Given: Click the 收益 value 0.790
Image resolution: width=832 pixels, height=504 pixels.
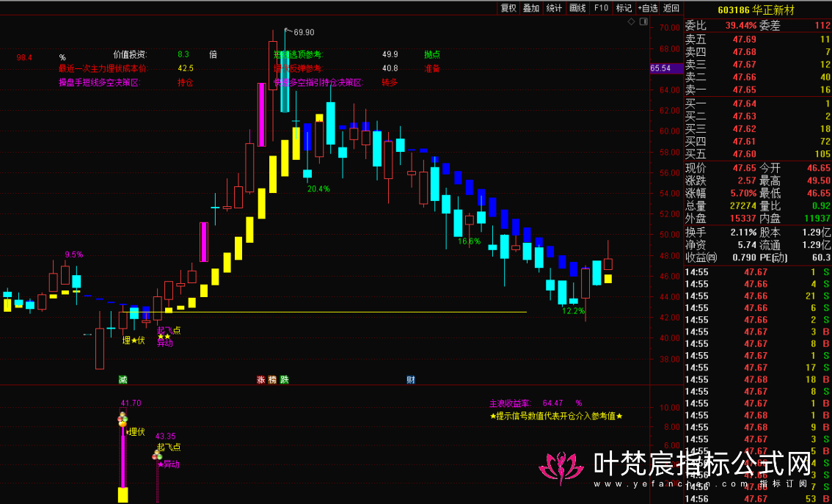Looking at the screenshot, I should click(x=744, y=258).
